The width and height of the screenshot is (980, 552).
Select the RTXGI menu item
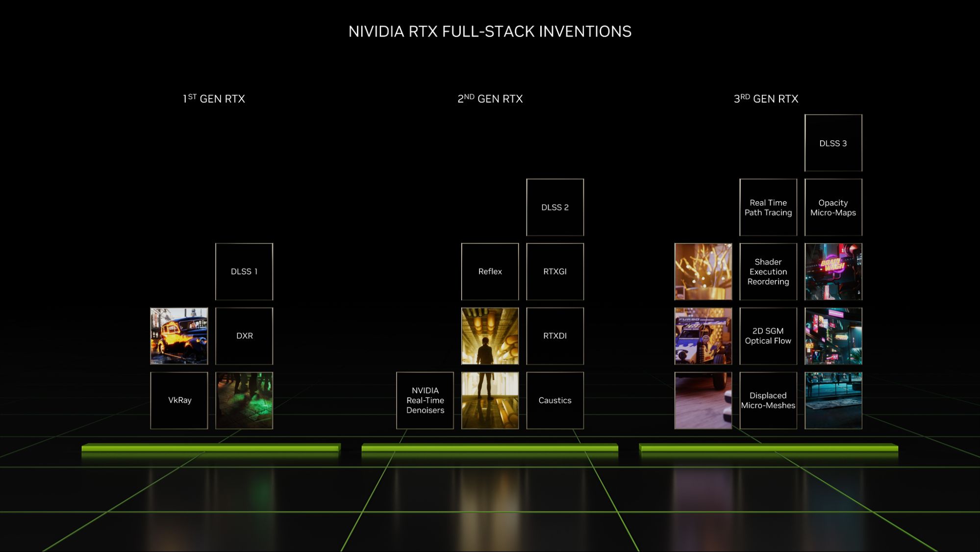[554, 271]
